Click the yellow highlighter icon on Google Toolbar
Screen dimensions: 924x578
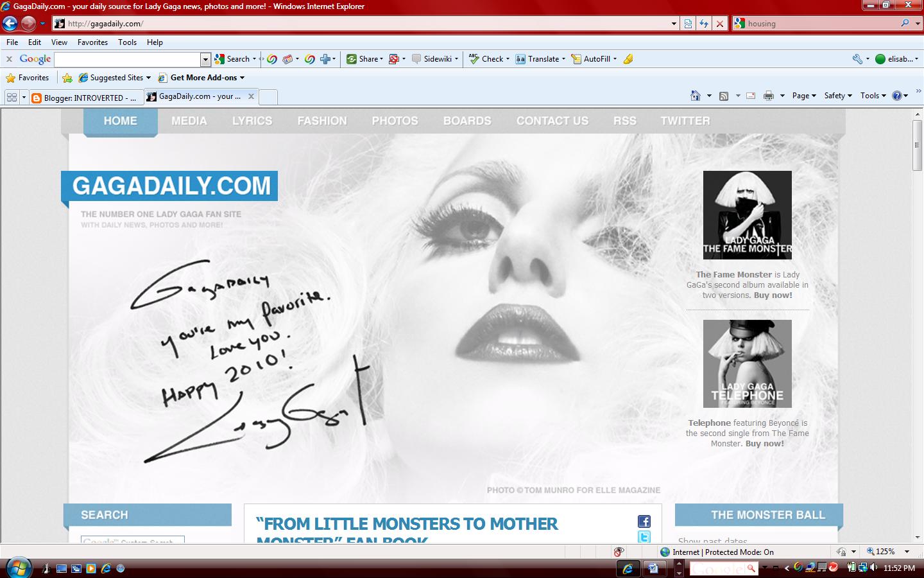(x=628, y=58)
